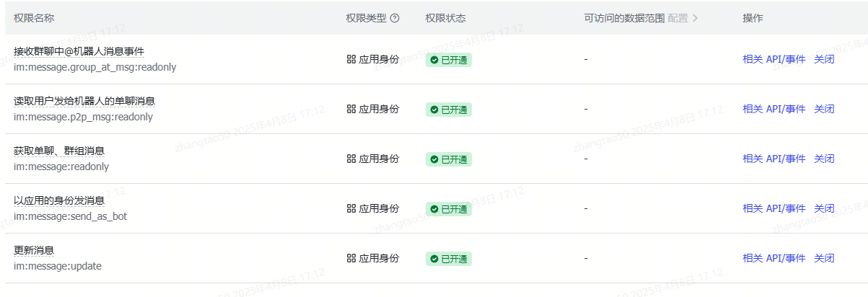The height and width of the screenshot is (297, 868).
Task: Click the help icon beside 权限类型
Action: [x=395, y=18]
